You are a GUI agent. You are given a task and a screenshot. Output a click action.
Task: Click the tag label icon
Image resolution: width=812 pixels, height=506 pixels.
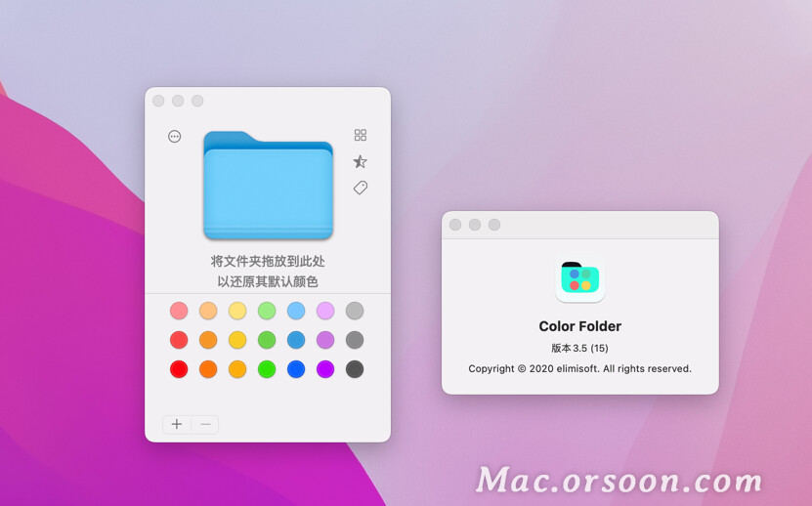click(361, 188)
